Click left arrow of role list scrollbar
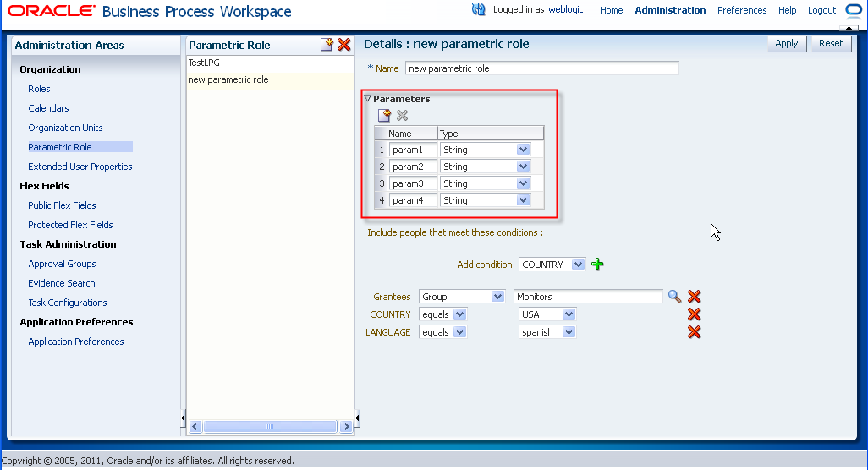Image resolution: width=868 pixels, height=470 pixels. tap(195, 426)
